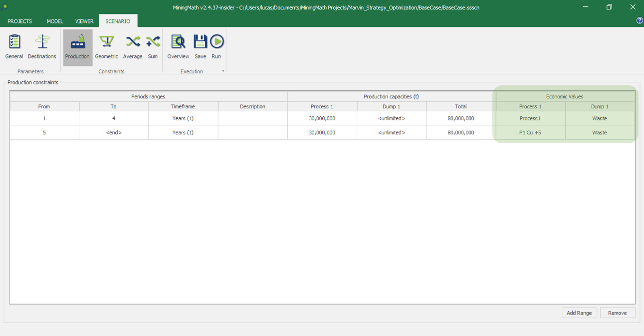
Task: Select Dump 1 economic value in row one
Action: pyautogui.click(x=599, y=119)
